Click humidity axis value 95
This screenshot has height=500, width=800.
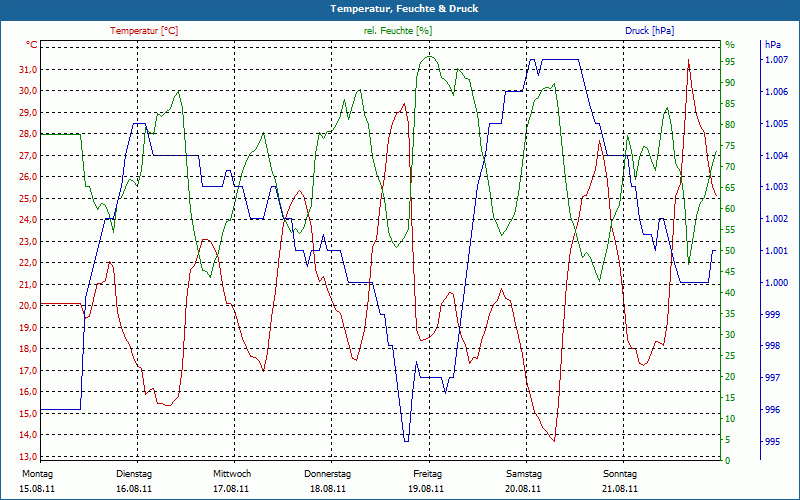coord(730,62)
